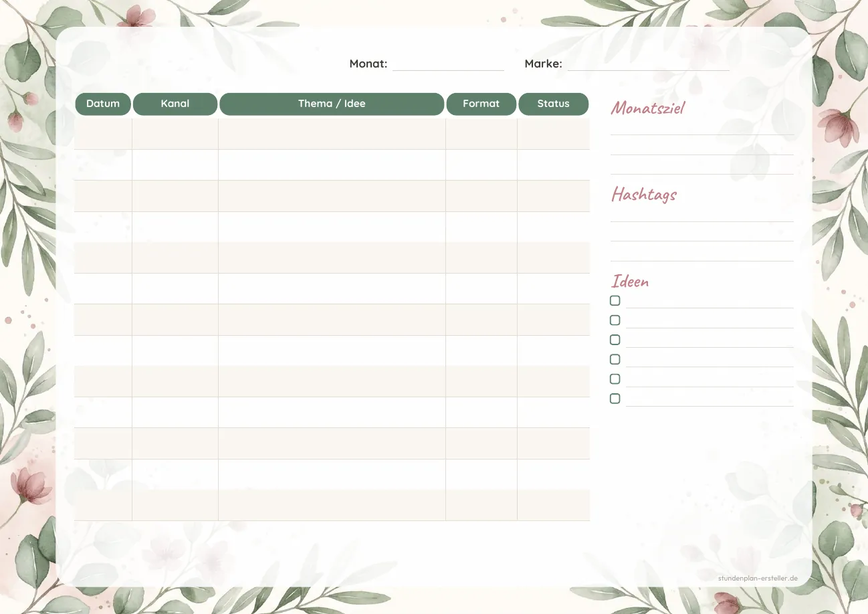Enable the fifth Ideen checkbox

point(615,379)
